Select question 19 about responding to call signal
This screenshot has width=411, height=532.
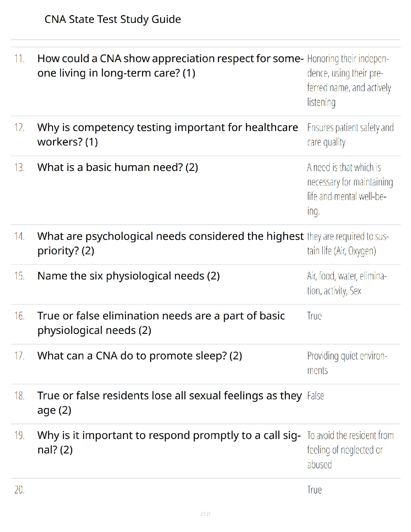(x=169, y=442)
